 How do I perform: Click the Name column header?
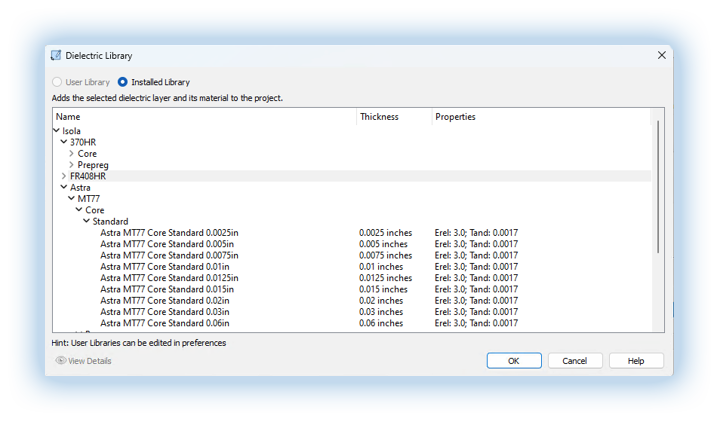(x=205, y=116)
